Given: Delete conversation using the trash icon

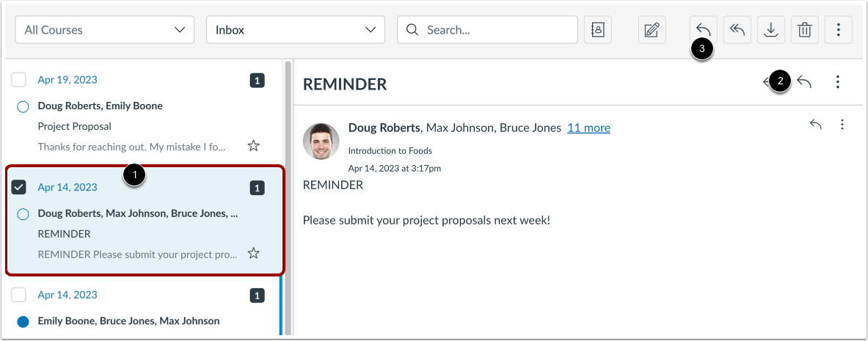Looking at the screenshot, I should coord(804,30).
